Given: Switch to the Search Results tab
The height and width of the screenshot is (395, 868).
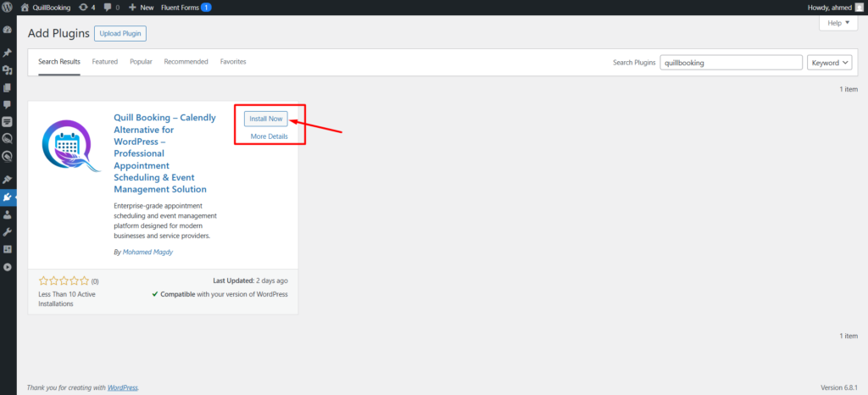Looking at the screenshot, I should [x=59, y=62].
